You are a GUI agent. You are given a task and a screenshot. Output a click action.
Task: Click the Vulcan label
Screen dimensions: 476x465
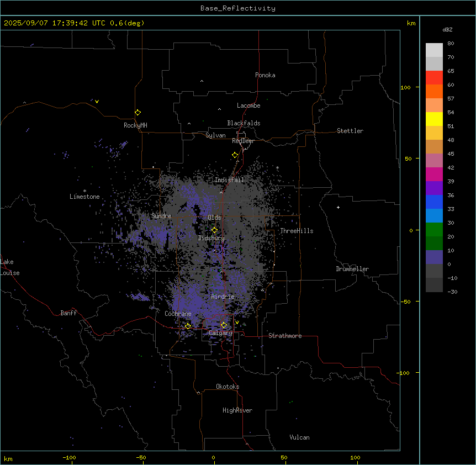[x=300, y=437]
